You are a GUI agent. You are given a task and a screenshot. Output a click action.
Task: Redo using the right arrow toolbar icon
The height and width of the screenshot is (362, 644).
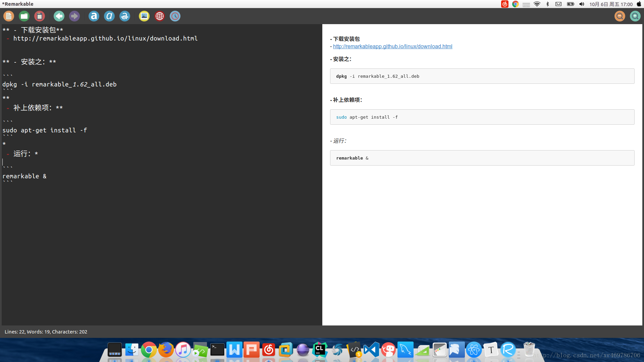tap(74, 16)
